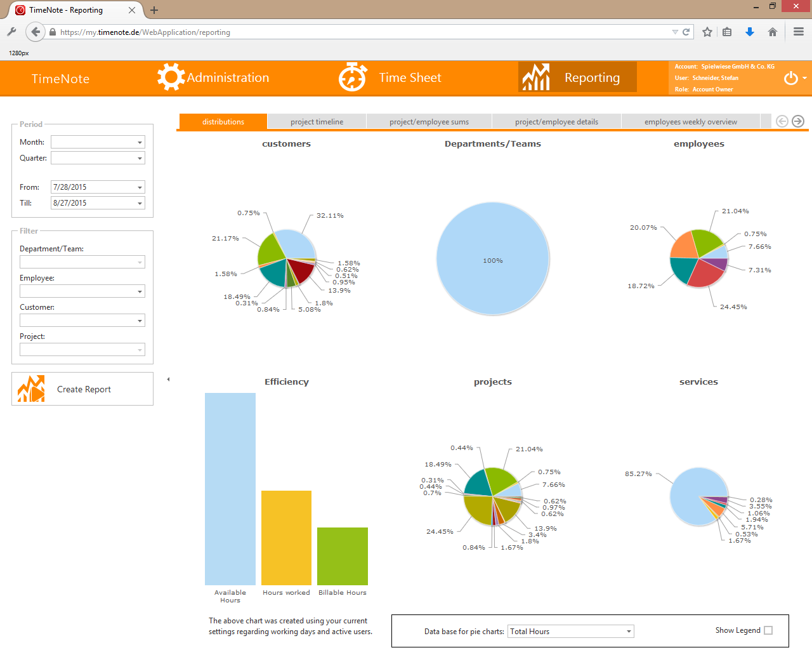The height and width of the screenshot is (650, 812).
Task: Switch to the project timeline tab
Action: pos(317,122)
